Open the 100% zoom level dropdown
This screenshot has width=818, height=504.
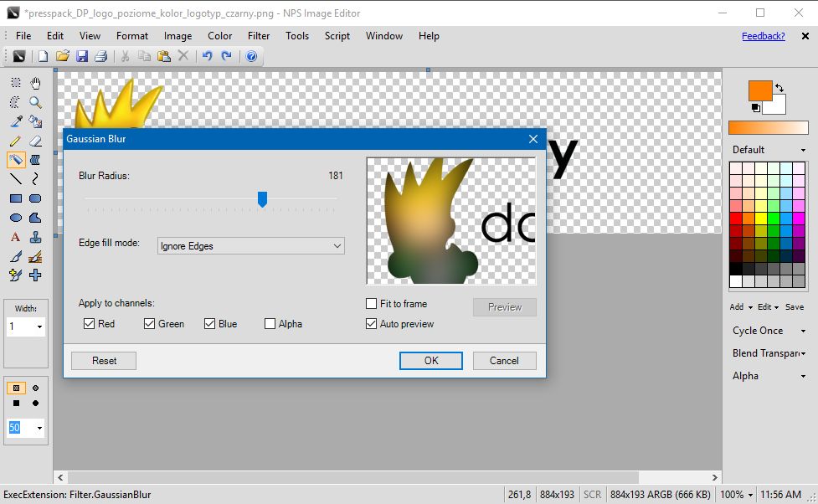click(x=750, y=495)
